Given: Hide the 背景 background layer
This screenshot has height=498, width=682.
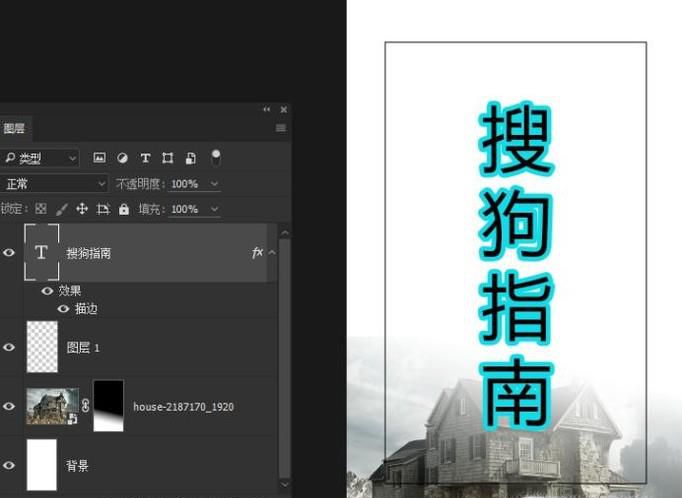Looking at the screenshot, I should tap(9, 465).
